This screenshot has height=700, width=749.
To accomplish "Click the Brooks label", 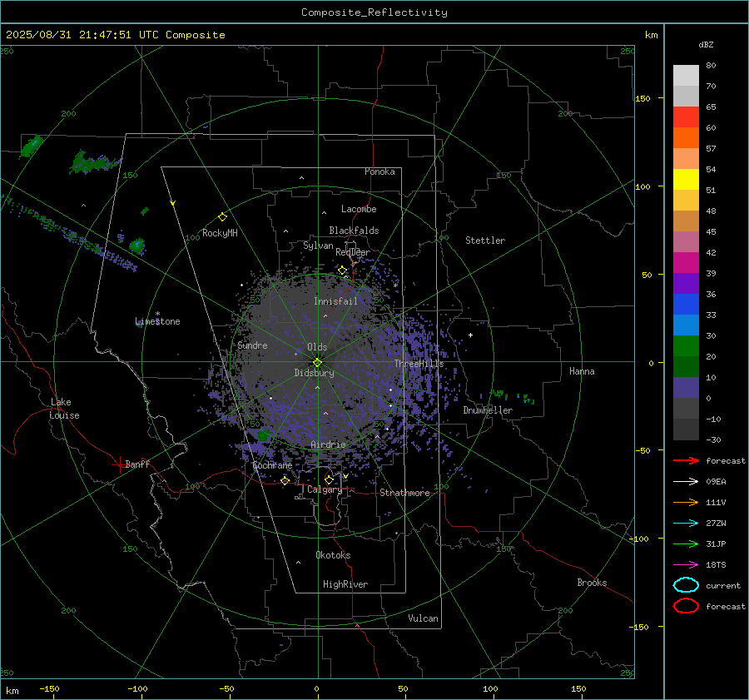I will point(592,583).
